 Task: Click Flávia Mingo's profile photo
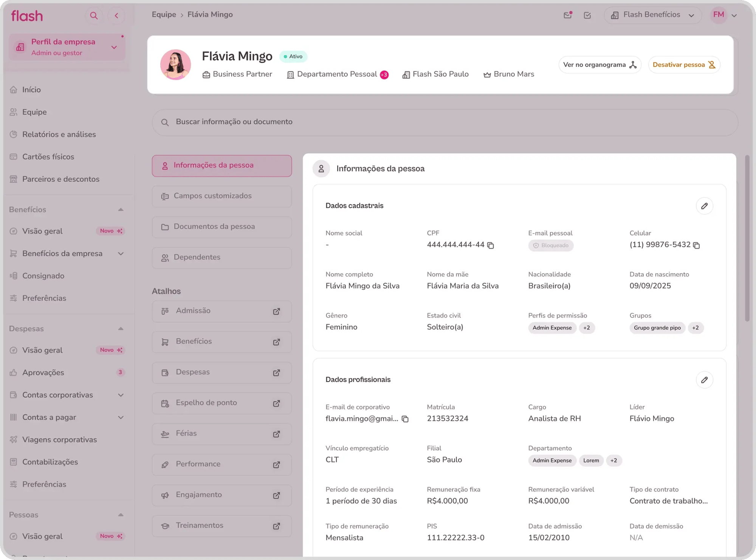click(x=175, y=64)
